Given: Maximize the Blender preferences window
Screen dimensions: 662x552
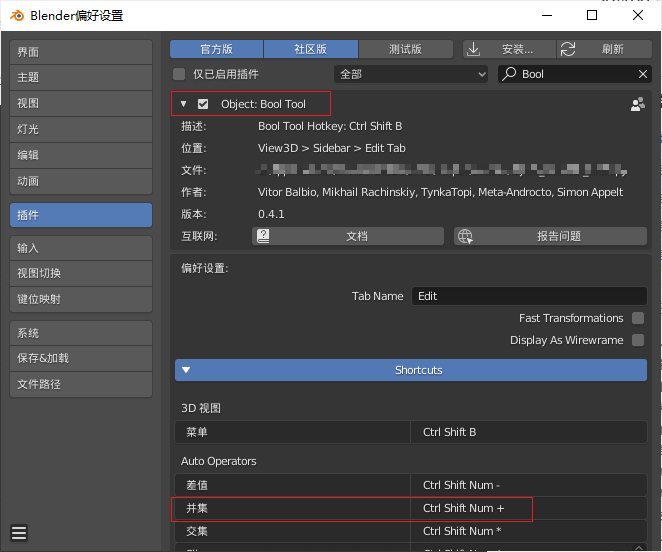Looking at the screenshot, I should click(592, 15).
